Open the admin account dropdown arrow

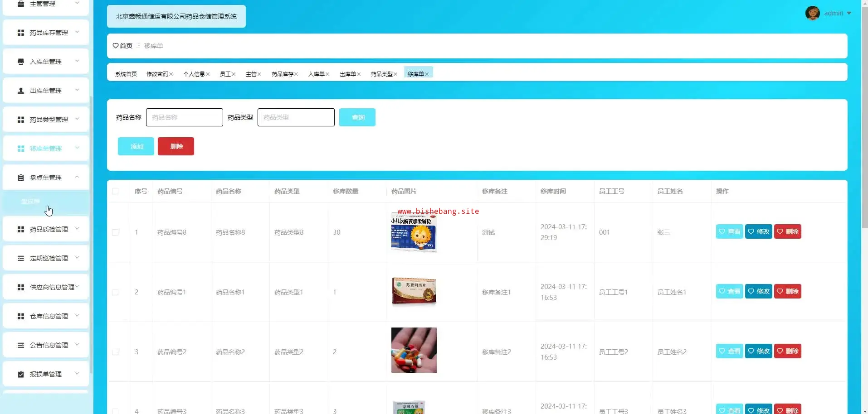coord(849,13)
